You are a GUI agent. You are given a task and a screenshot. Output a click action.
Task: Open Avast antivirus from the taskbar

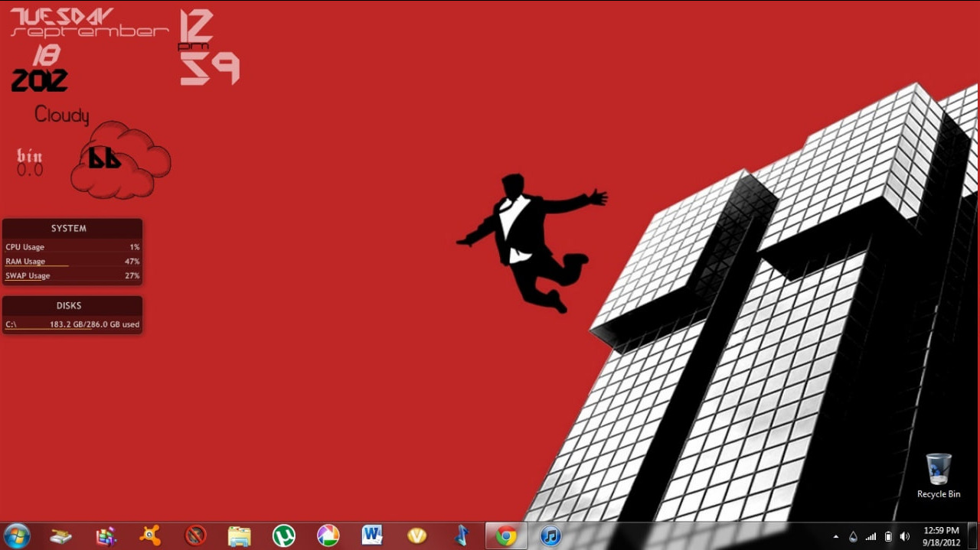tap(150, 535)
